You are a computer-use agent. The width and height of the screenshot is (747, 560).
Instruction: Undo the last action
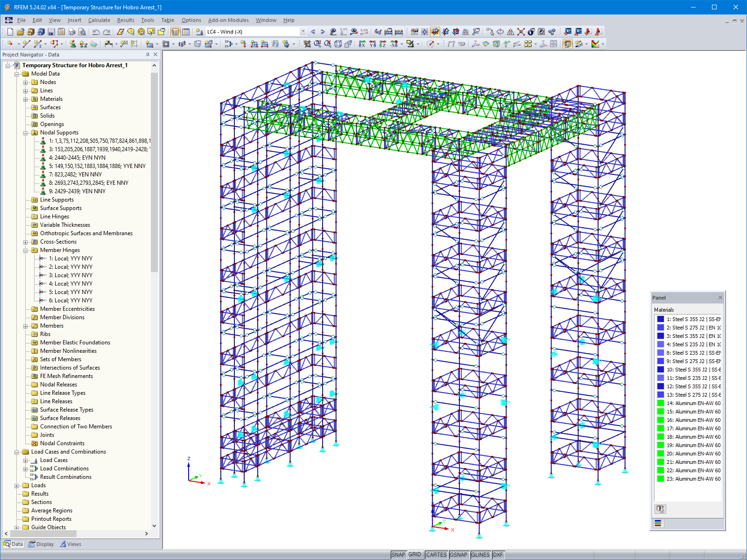pos(96,32)
